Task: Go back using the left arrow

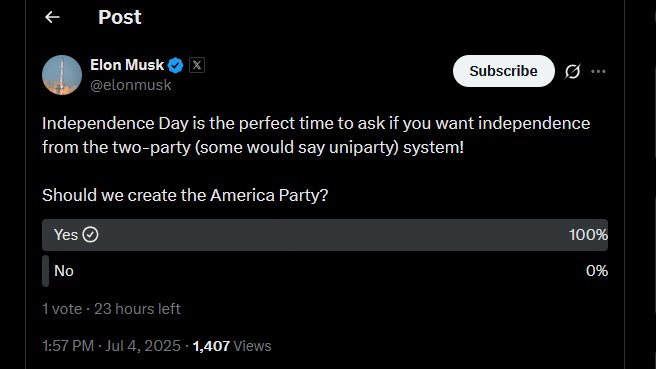Action: [x=52, y=17]
